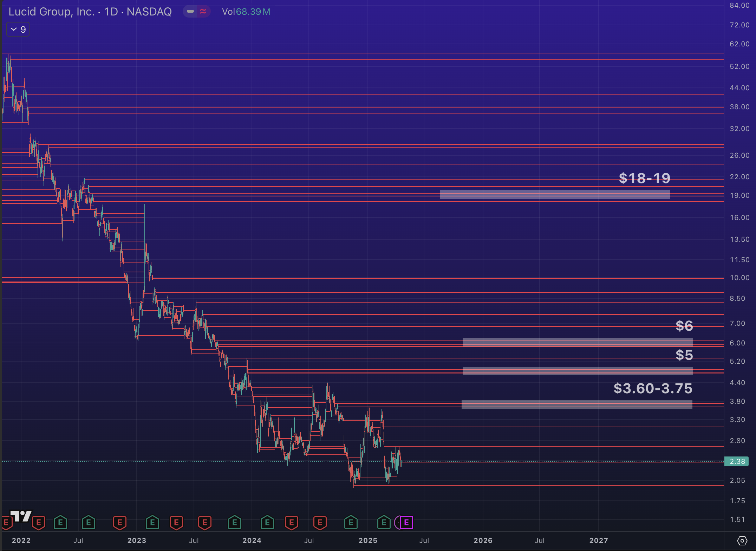Click the 84.00 price scale label
This screenshot has width=756, height=551.
coord(739,5)
